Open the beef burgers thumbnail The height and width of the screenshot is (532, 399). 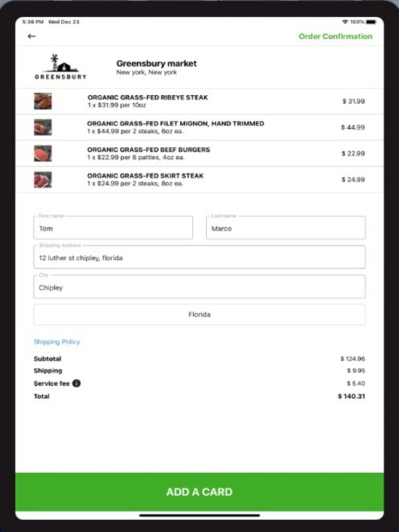pyautogui.click(x=43, y=153)
